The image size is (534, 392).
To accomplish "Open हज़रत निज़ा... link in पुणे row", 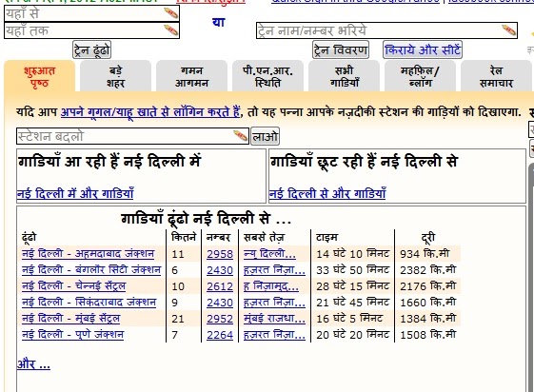I will click(274, 335).
